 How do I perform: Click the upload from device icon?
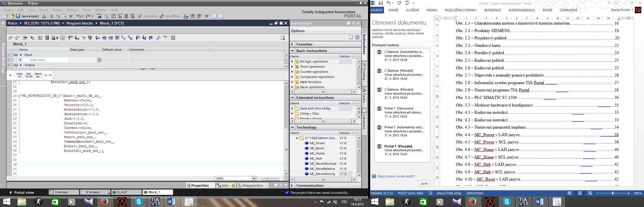pos(120,16)
